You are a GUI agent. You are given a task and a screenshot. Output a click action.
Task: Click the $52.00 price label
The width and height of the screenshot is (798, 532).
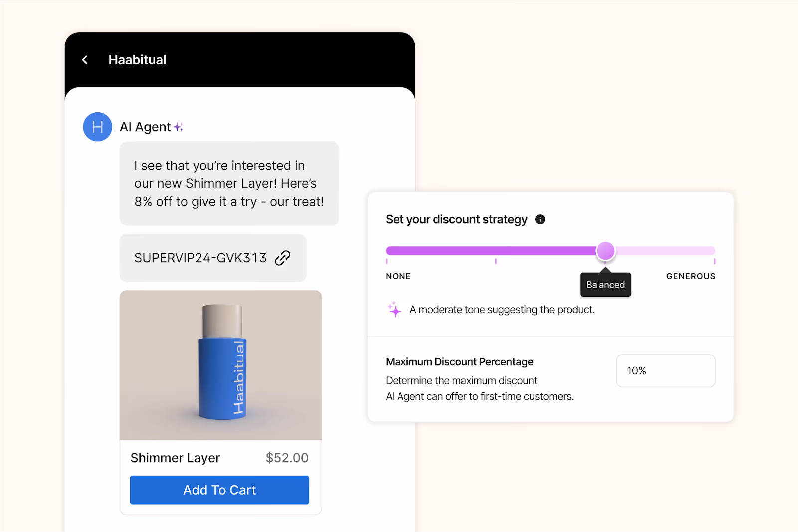click(x=287, y=458)
